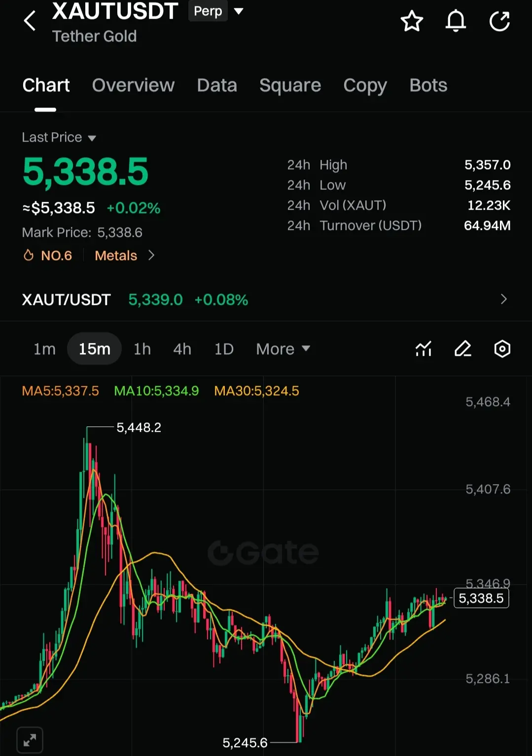This screenshot has height=756, width=532.
Task: Select 4h timeframe
Action: click(182, 349)
